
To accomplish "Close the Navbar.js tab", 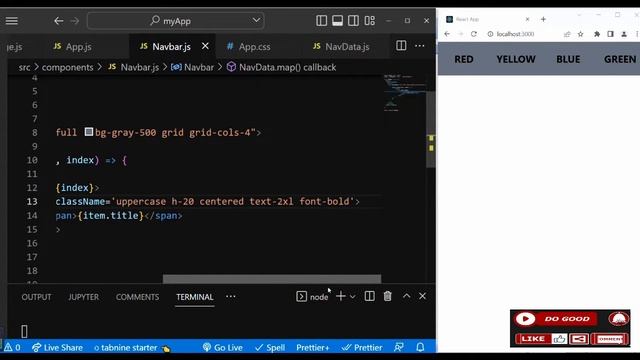I will pos(205,46).
